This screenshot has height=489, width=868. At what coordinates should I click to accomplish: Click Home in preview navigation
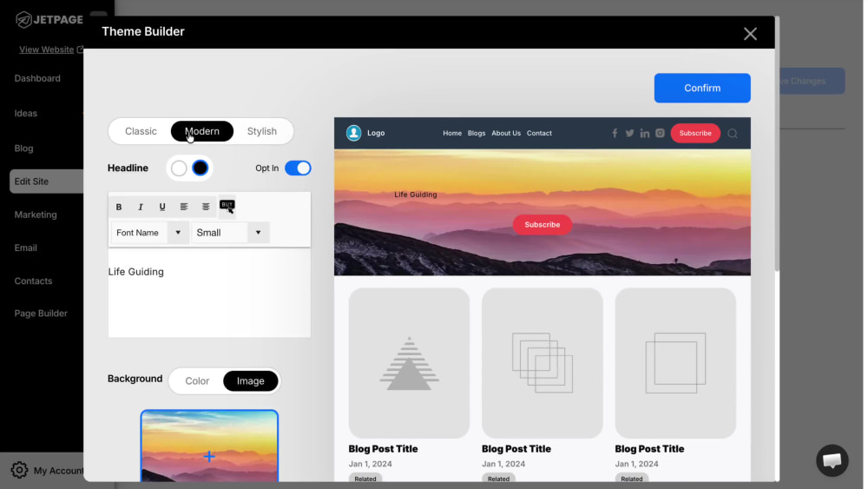click(452, 133)
